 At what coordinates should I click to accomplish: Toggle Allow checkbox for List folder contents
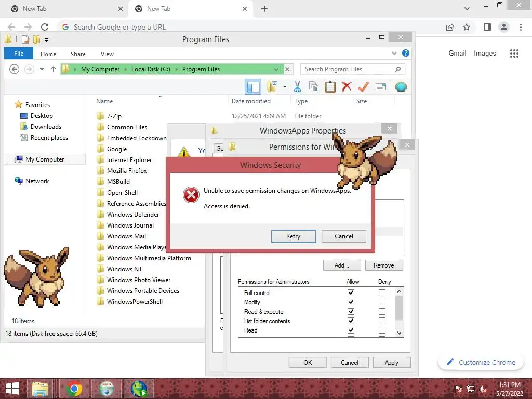(351, 321)
